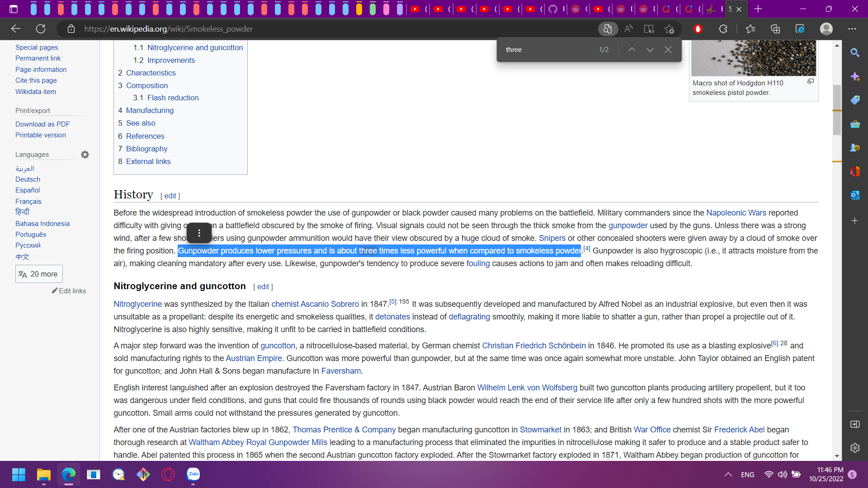
Task: Close the find on page bar
Action: (668, 50)
